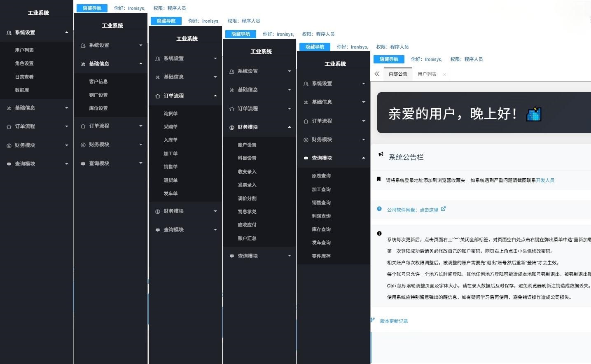Click 隐藏导航 button above the 内部公告 tab
The width and height of the screenshot is (591, 364).
click(x=389, y=59)
